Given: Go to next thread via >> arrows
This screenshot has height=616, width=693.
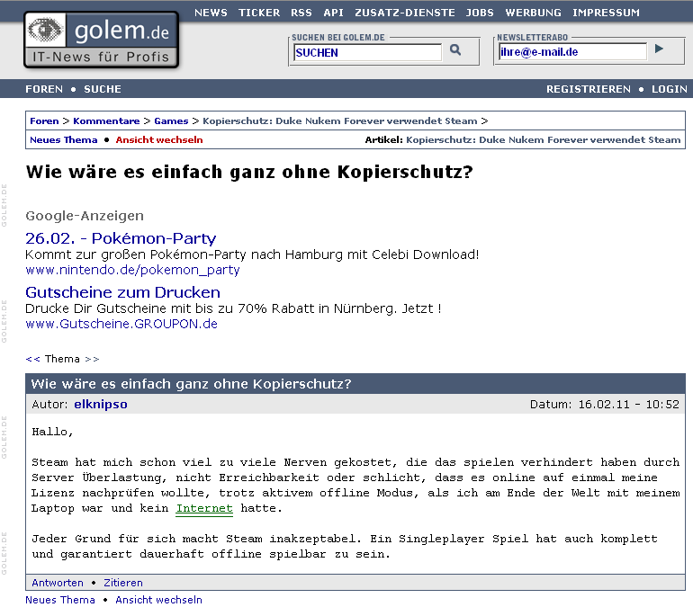Looking at the screenshot, I should (x=92, y=359).
